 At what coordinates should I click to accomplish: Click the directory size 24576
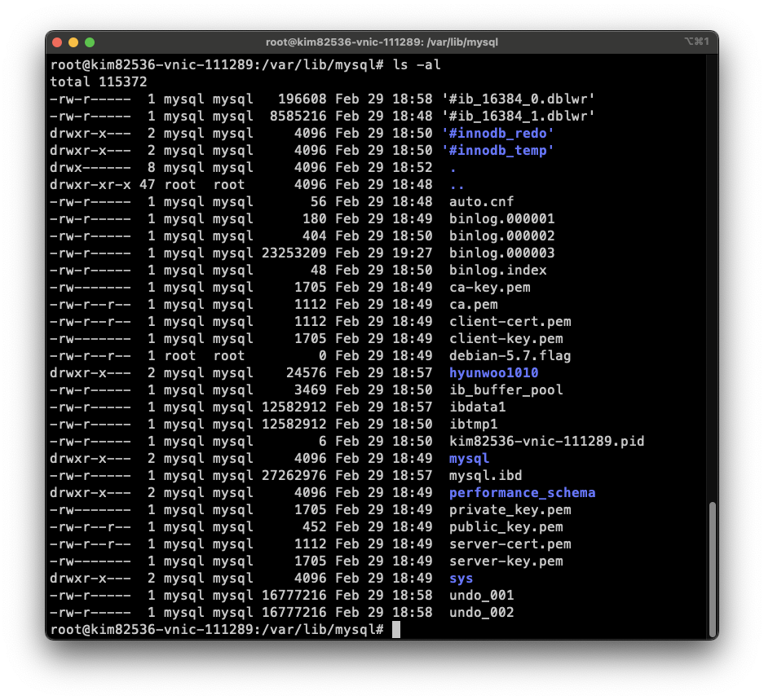coord(306,372)
